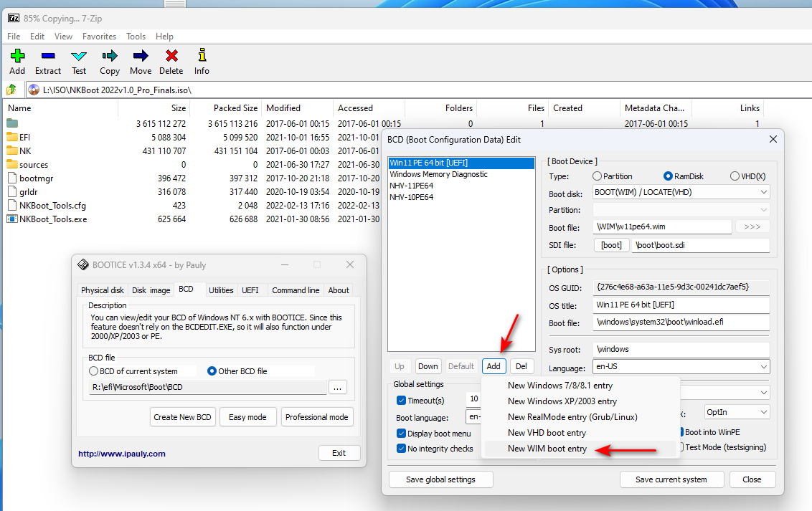Image resolution: width=812 pixels, height=511 pixels.
Task: Open the Language en-US dropdown
Action: click(x=763, y=366)
